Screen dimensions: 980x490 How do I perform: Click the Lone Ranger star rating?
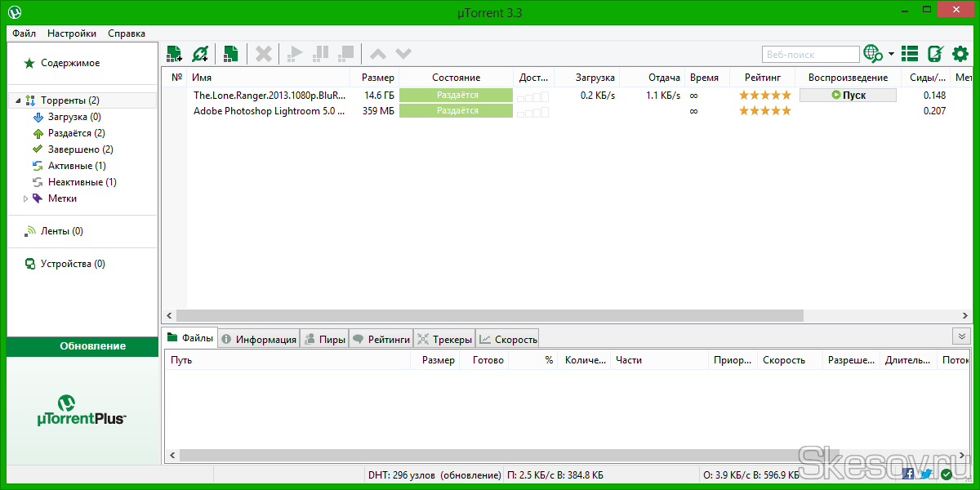[x=764, y=95]
